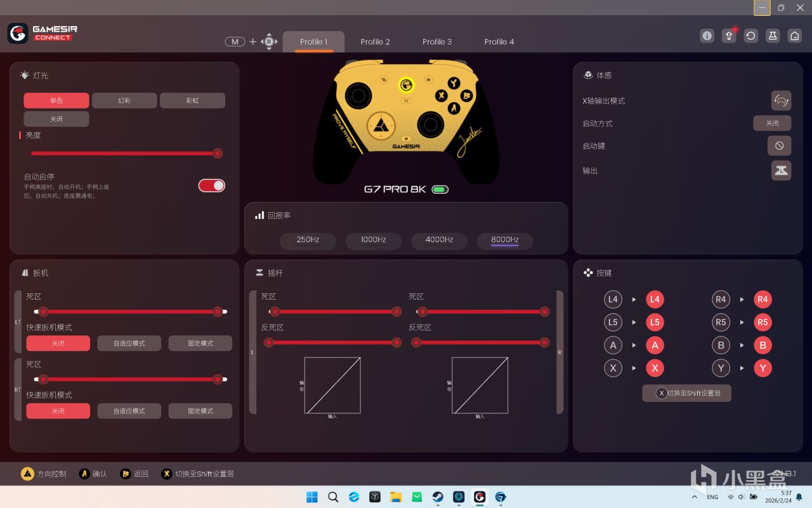Image resolution: width=812 pixels, height=508 pixels.
Task: Click the 输出 joystick icon button
Action: click(781, 170)
